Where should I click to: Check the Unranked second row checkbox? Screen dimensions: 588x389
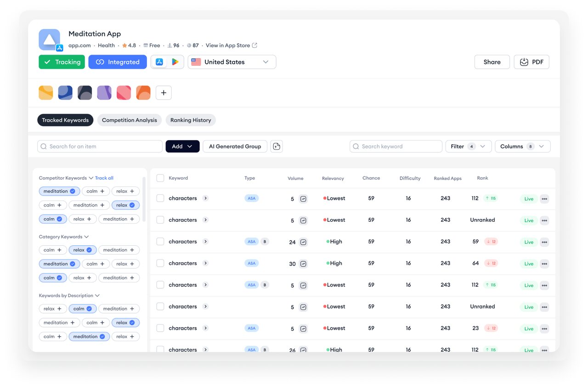[160, 220]
